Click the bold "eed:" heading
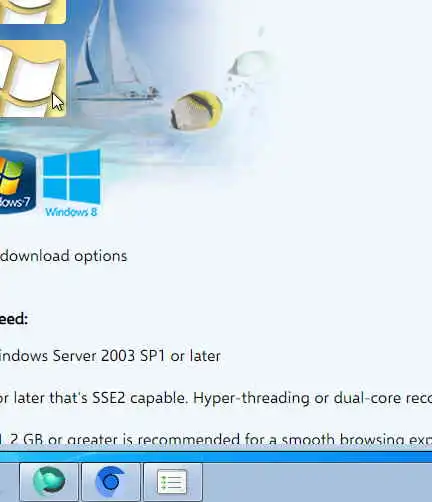This screenshot has height=502, width=432. tap(14, 319)
